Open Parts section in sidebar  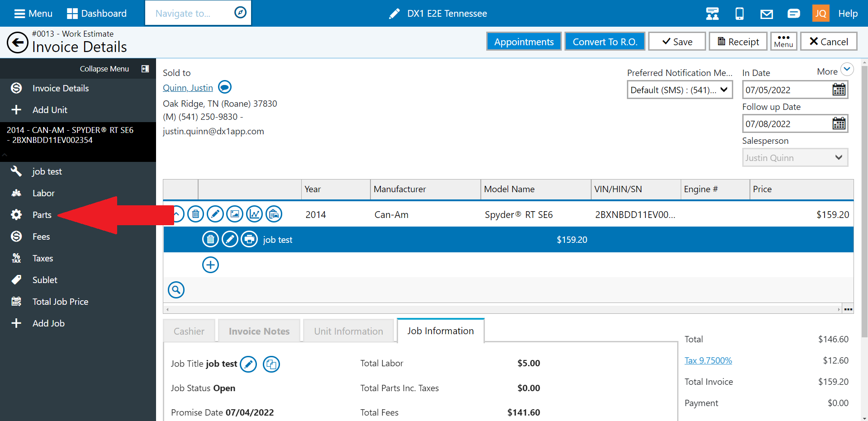42,215
